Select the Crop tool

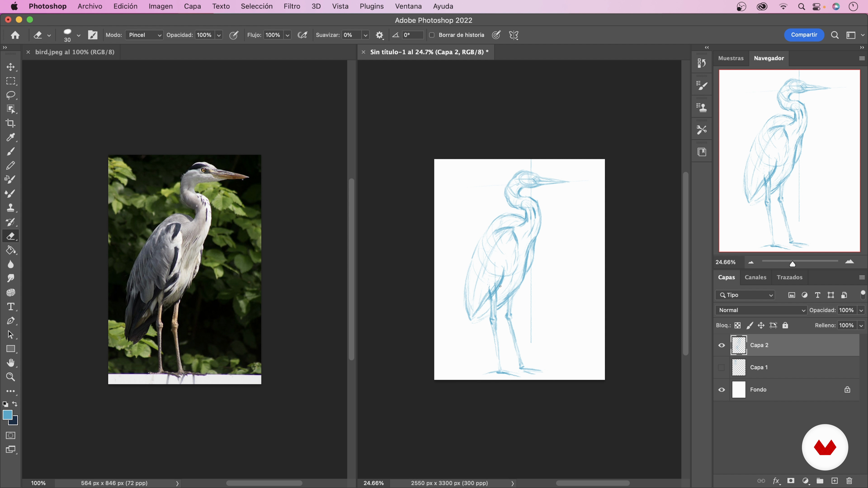coord(11,123)
